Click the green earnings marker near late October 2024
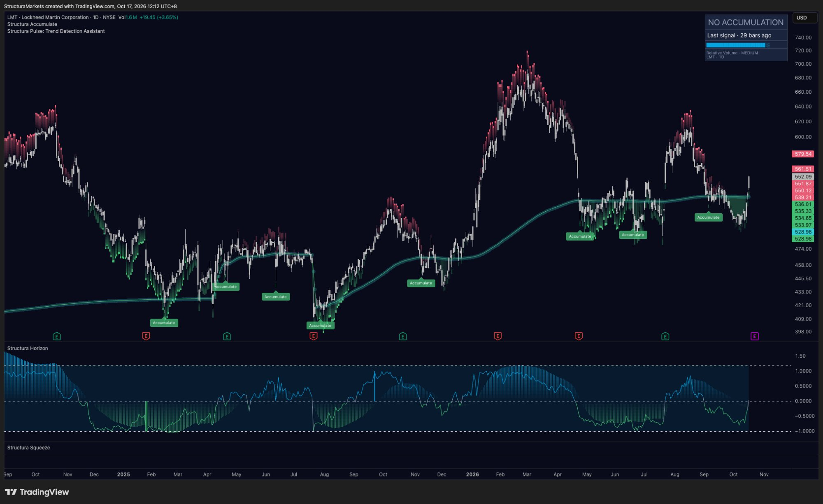Screen dimensions: 823x504 [57, 336]
